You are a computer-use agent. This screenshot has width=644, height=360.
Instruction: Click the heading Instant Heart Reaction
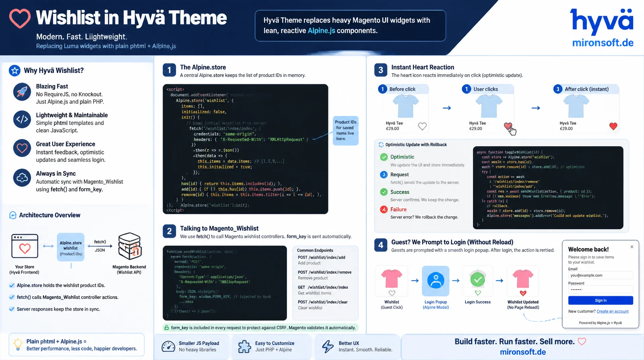[423, 67]
